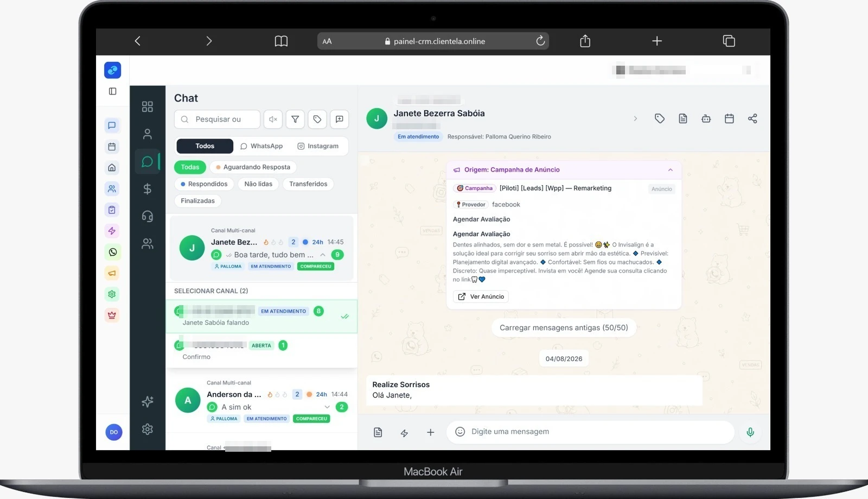Image resolution: width=868 pixels, height=499 pixels.
Task: Select the ABERTA channel row saying Confirmo
Action: (x=261, y=350)
